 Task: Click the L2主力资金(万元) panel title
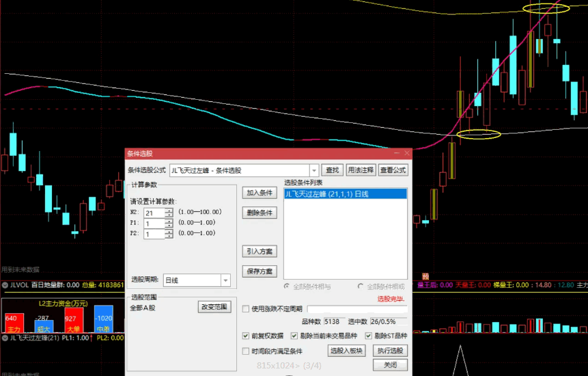(63, 304)
